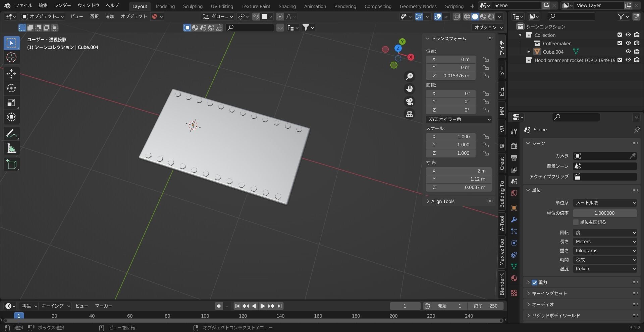644x332 pixels.
Task: Select the Add Cube tool
Action: (x=11, y=164)
